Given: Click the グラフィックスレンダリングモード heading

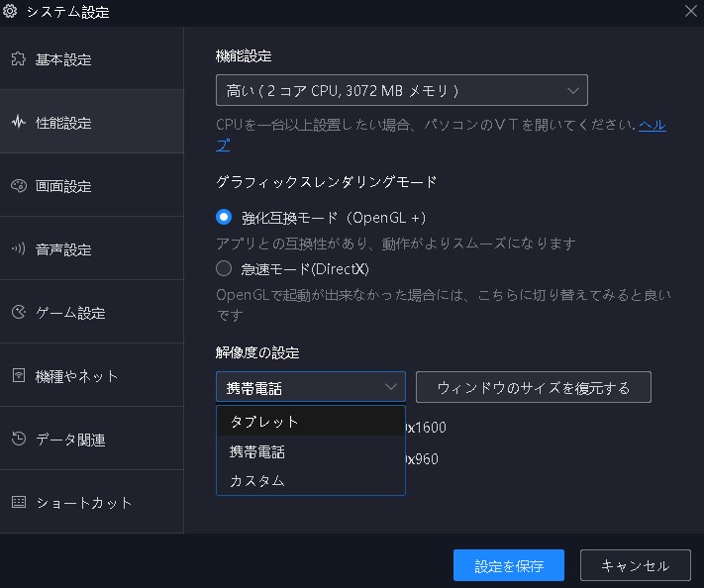Looking at the screenshot, I should pyautogui.click(x=327, y=182).
